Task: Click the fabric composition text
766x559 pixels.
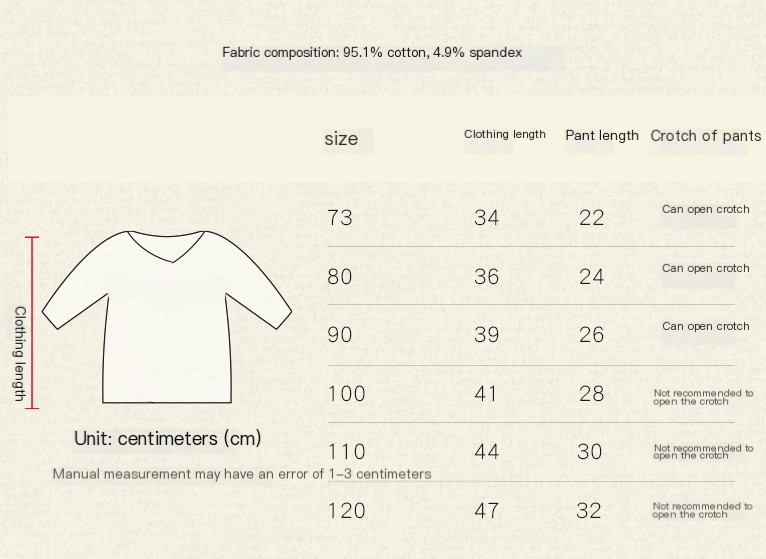Action: pyautogui.click(x=372, y=52)
